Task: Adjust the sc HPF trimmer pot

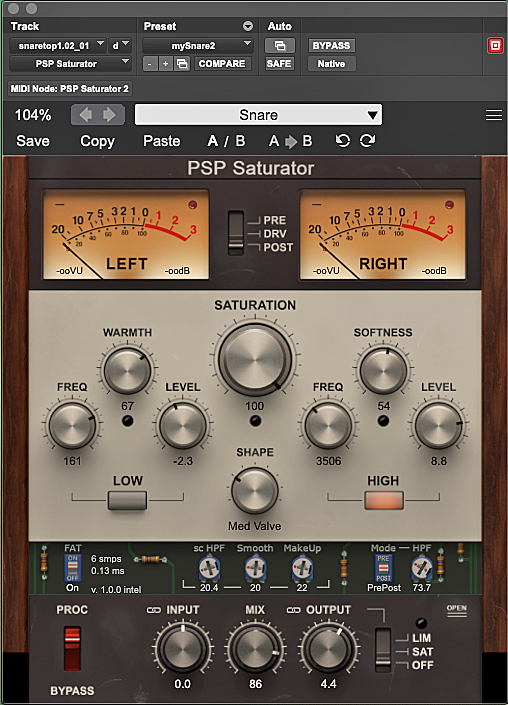Action: click(209, 569)
